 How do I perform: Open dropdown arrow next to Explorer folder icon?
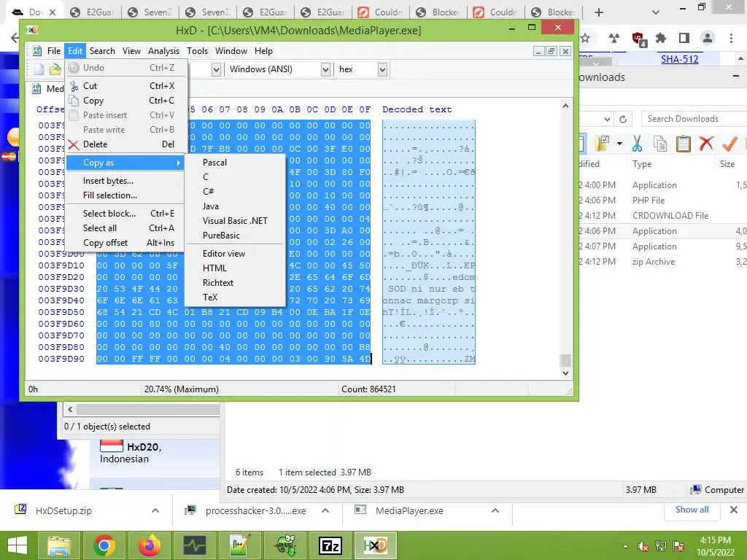(x=619, y=144)
